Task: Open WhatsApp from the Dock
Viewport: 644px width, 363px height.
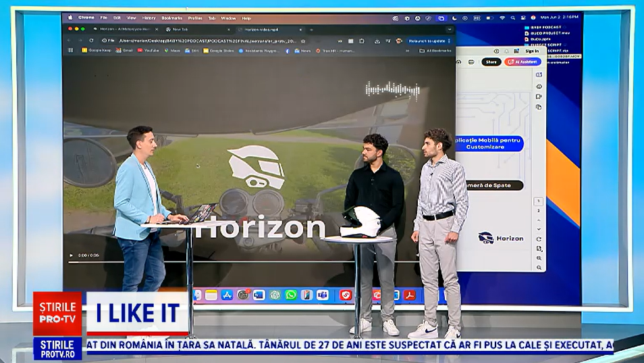Action: point(291,295)
